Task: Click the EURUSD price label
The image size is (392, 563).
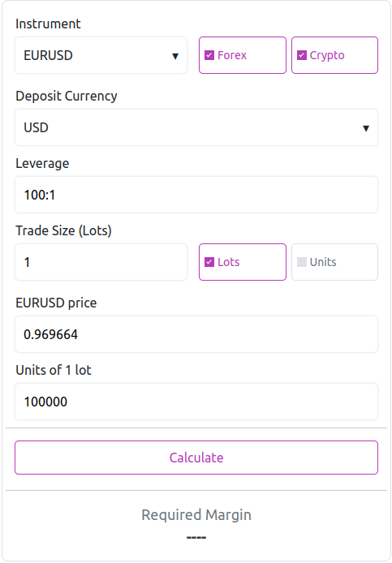Action: (x=56, y=303)
